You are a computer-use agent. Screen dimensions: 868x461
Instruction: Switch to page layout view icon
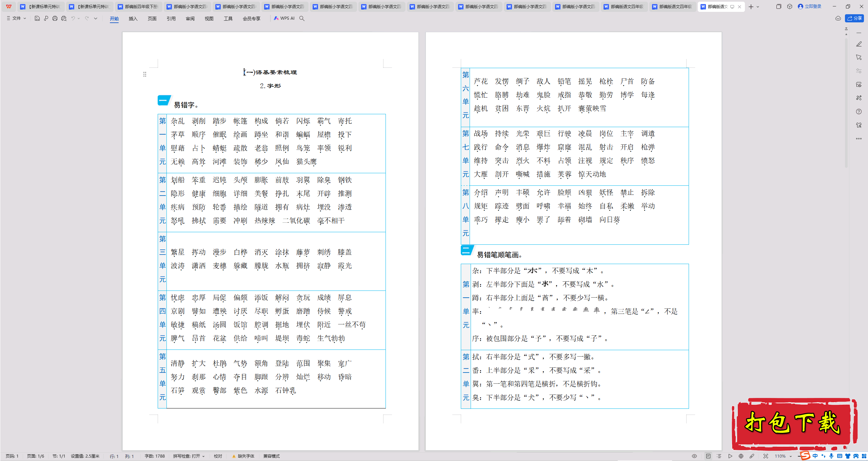[708, 456]
